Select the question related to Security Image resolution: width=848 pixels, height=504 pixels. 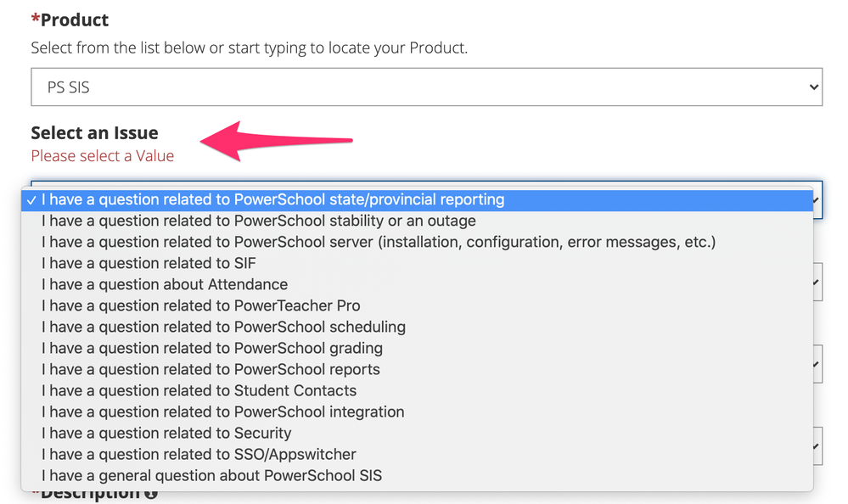[x=166, y=434]
